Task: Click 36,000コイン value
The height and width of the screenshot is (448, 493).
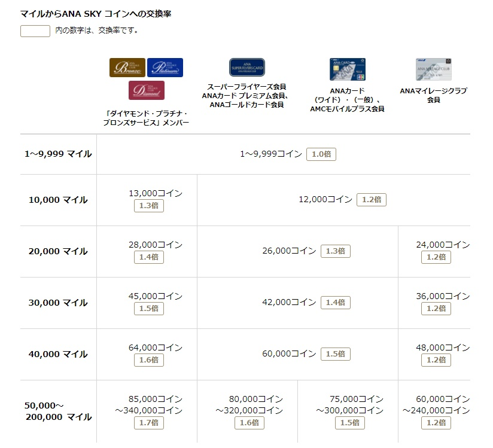Action: click(x=443, y=296)
